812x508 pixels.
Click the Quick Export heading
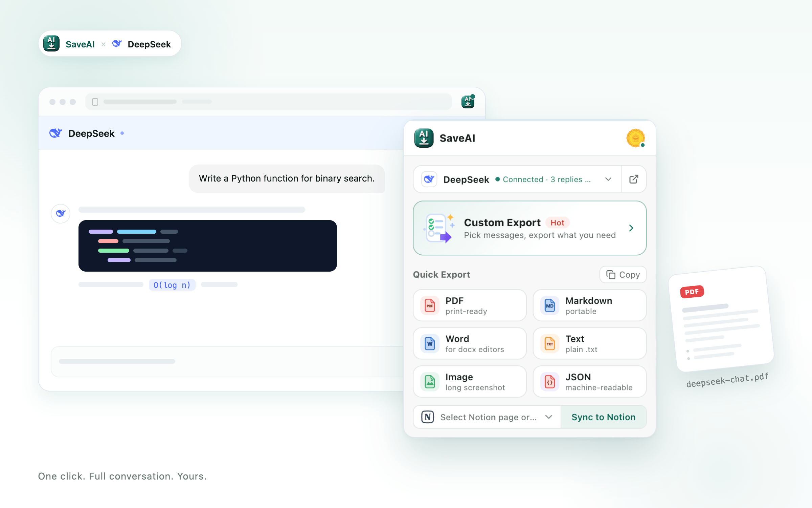pos(441,275)
